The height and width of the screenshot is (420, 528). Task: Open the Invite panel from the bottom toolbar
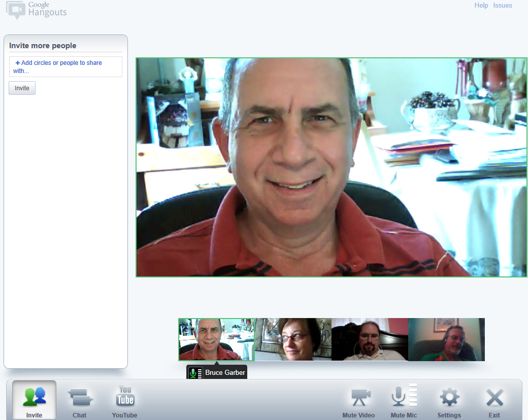(34, 400)
